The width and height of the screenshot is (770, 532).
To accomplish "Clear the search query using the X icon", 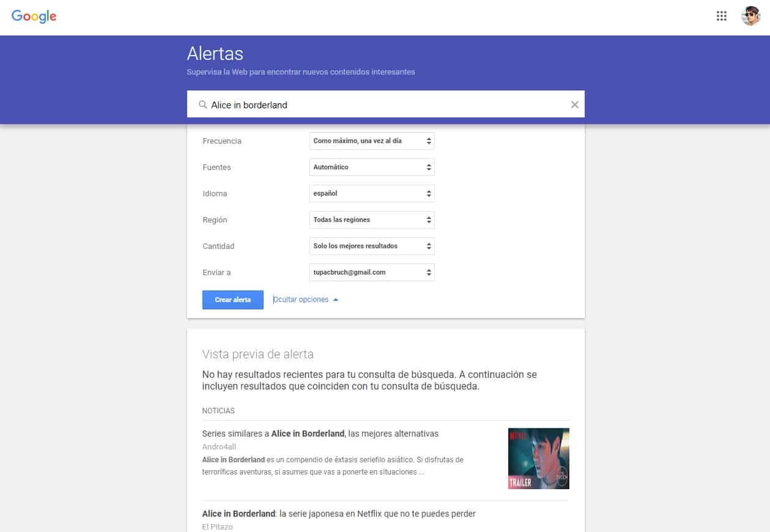I will coord(574,105).
